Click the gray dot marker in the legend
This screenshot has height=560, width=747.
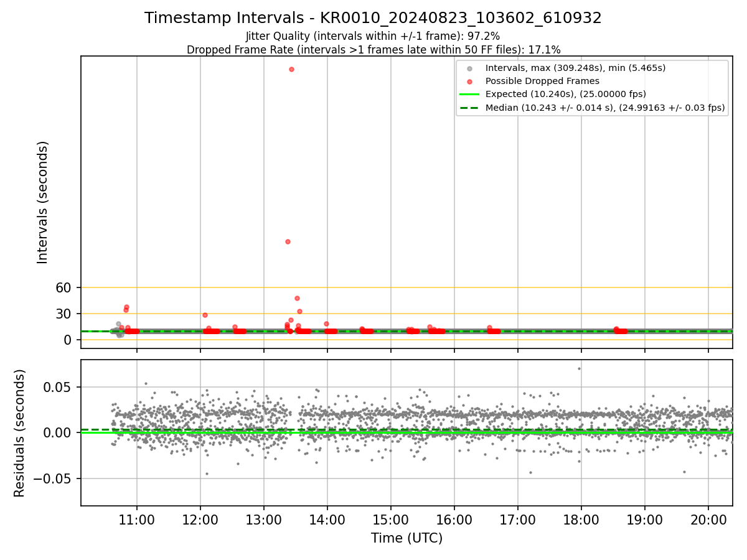[470, 68]
